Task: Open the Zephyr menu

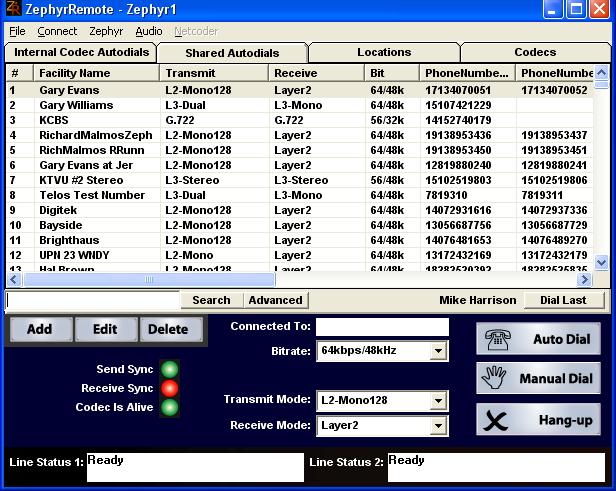Action: tap(106, 31)
